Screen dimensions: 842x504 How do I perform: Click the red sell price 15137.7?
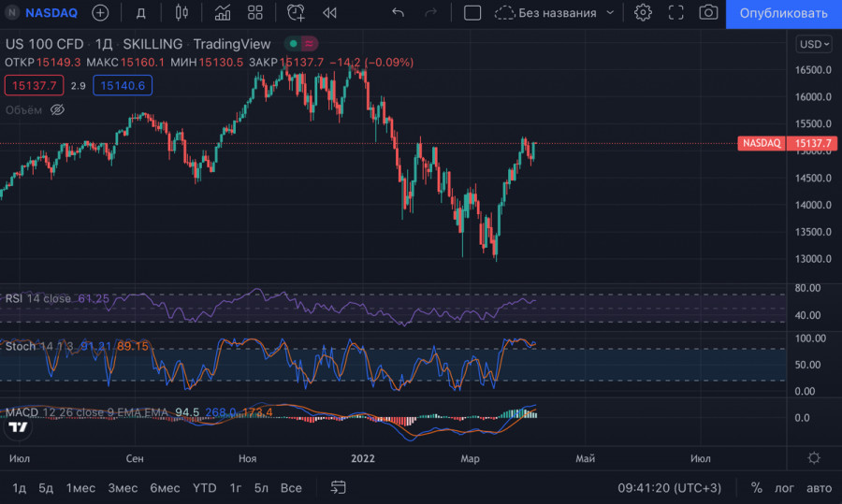tap(34, 85)
